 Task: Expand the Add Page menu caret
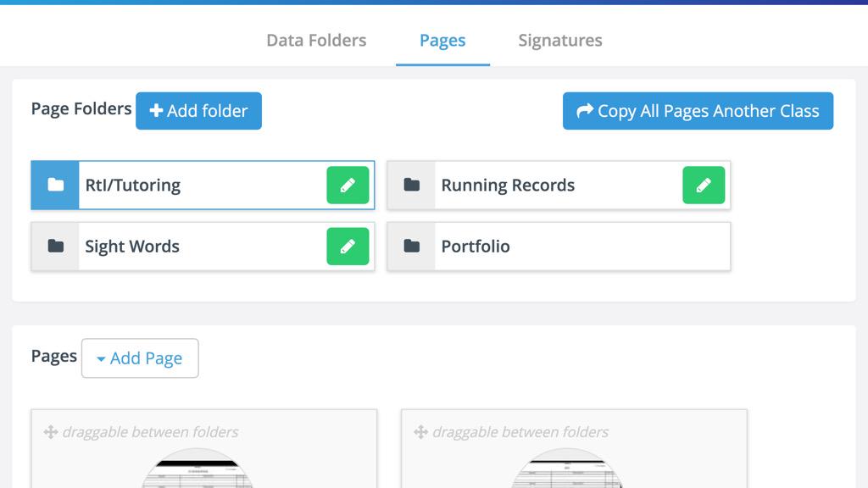click(x=100, y=358)
